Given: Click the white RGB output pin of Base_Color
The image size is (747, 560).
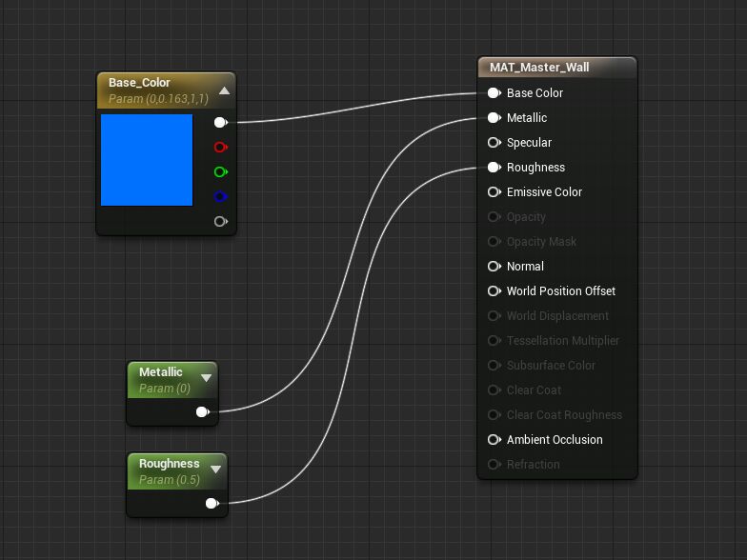Looking at the screenshot, I should tap(221, 122).
